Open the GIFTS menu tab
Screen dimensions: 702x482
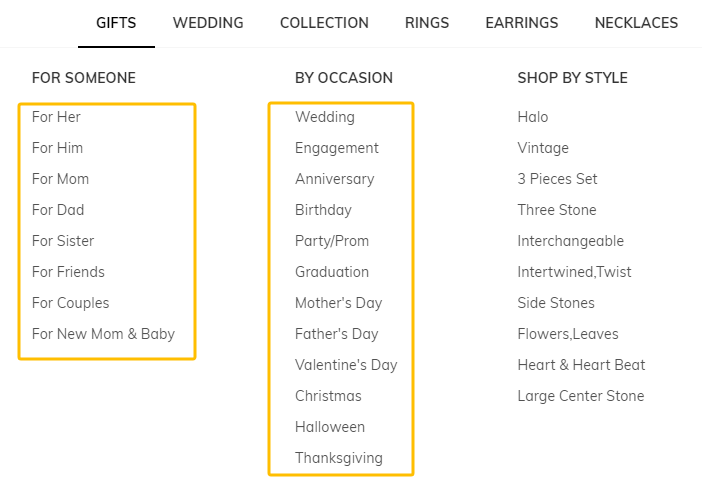point(116,23)
